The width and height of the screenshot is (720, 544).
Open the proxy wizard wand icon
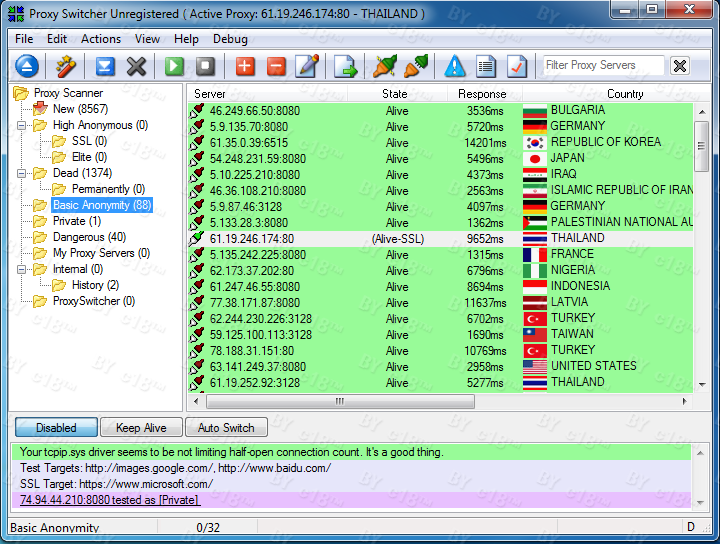(66, 67)
